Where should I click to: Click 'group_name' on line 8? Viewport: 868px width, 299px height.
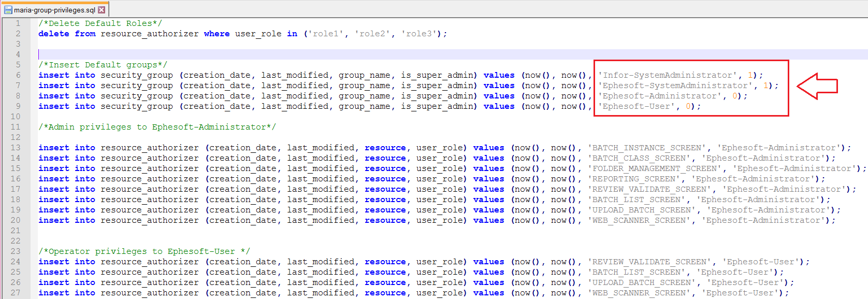pyautogui.click(x=365, y=96)
